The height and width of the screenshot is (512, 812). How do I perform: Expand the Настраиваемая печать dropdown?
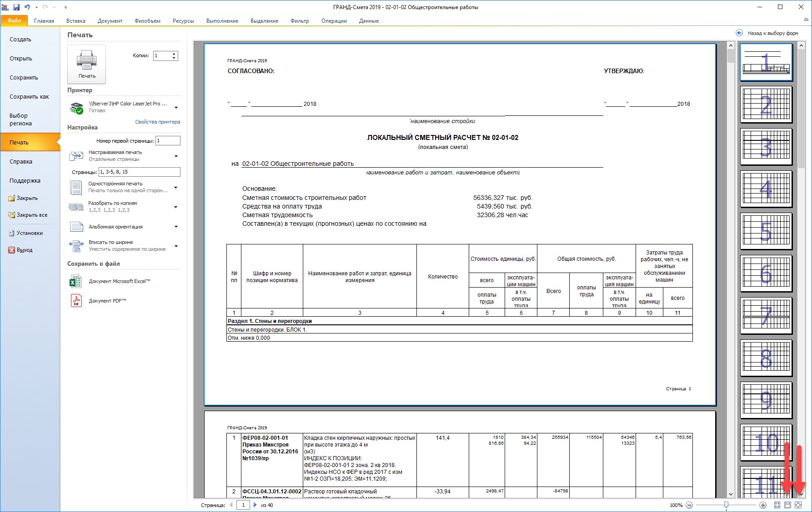tap(176, 156)
